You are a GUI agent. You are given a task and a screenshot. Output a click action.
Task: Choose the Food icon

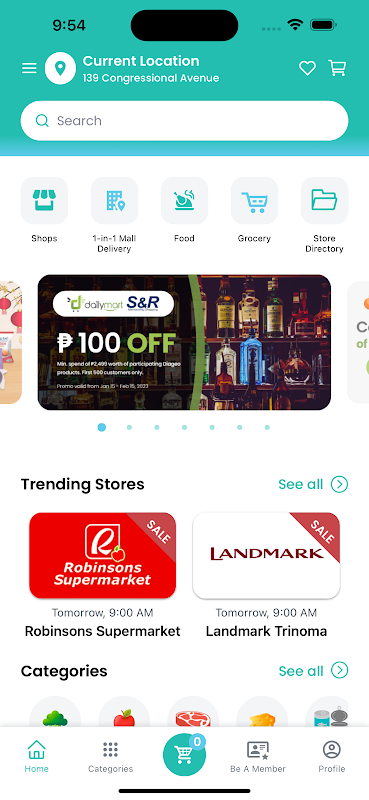(184, 201)
